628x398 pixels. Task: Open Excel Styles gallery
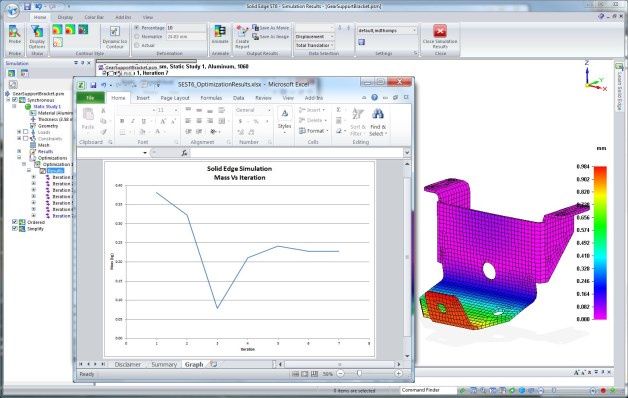[284, 120]
